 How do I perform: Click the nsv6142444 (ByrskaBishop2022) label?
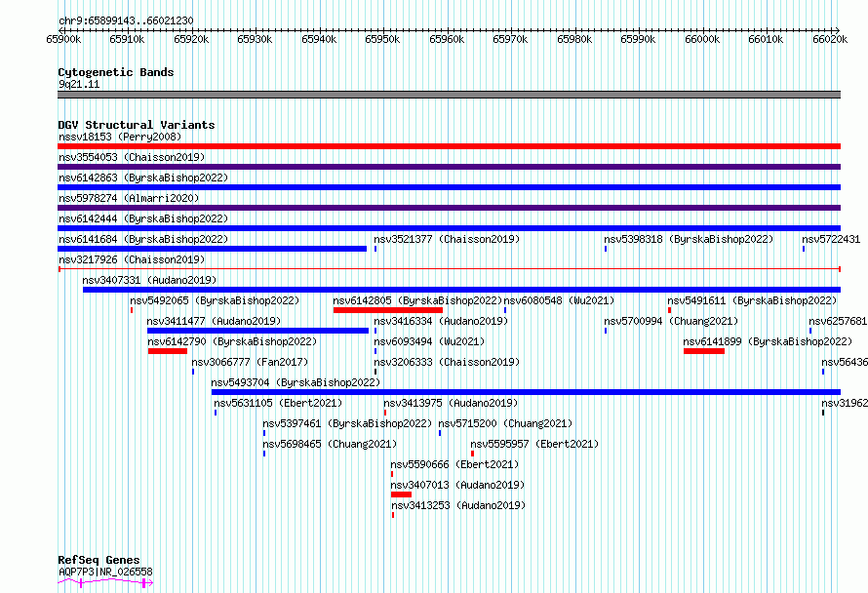pyautogui.click(x=143, y=218)
